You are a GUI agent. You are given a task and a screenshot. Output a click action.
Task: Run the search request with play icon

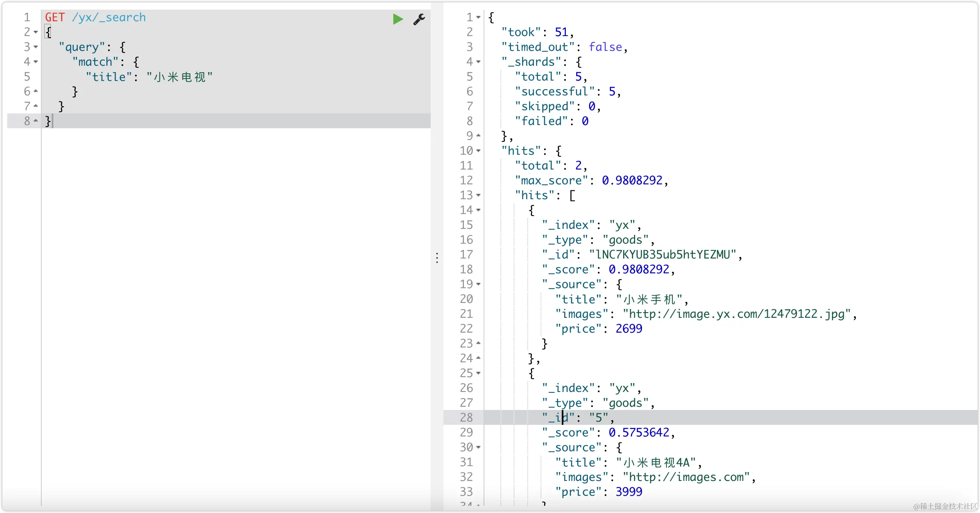pyautogui.click(x=397, y=19)
